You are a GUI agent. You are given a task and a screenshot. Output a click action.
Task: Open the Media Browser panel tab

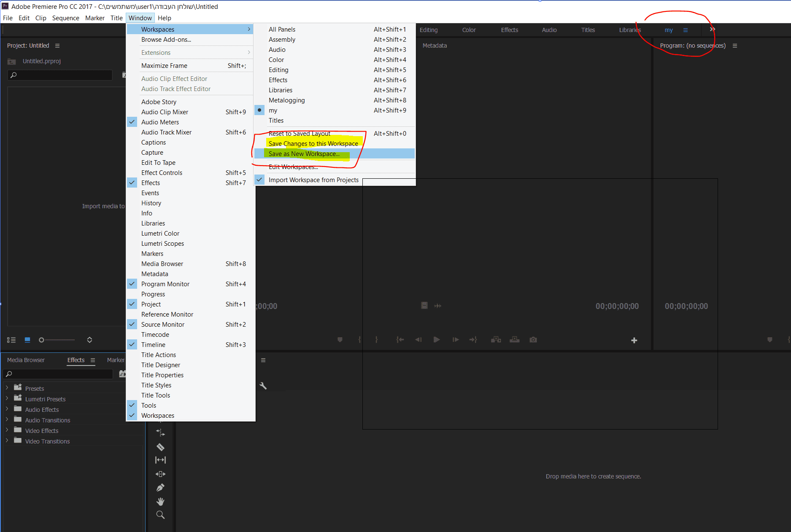[26, 360]
